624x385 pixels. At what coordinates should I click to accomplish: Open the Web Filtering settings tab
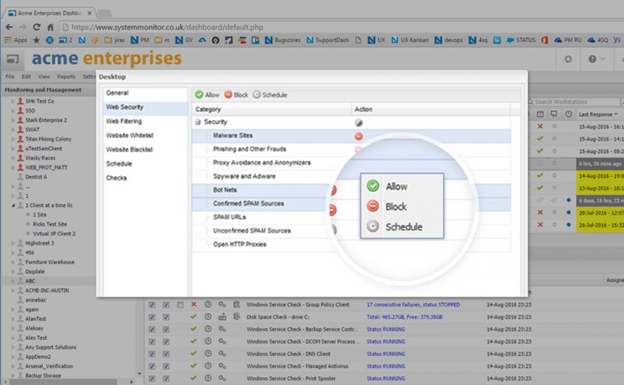(124, 121)
